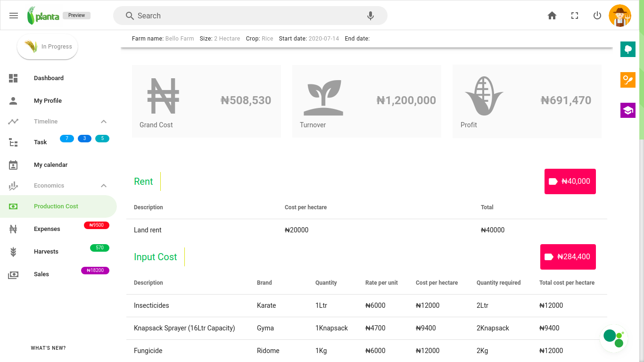
Task: Click the Task badge showing 5
Action: (102, 139)
